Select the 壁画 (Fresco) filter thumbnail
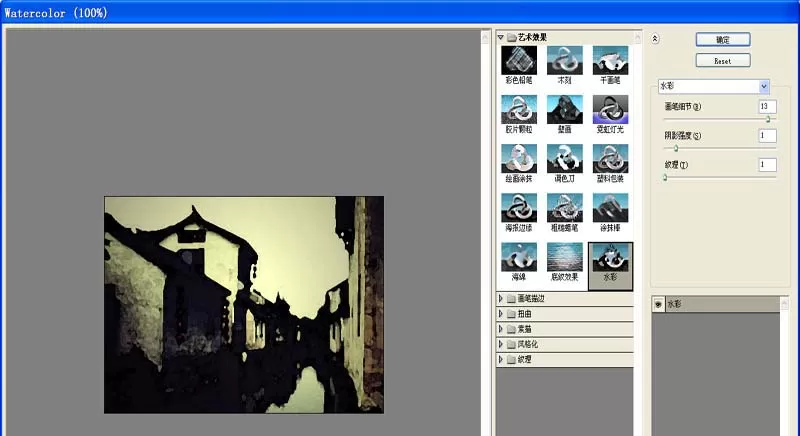This screenshot has width=800, height=436. pyautogui.click(x=564, y=109)
